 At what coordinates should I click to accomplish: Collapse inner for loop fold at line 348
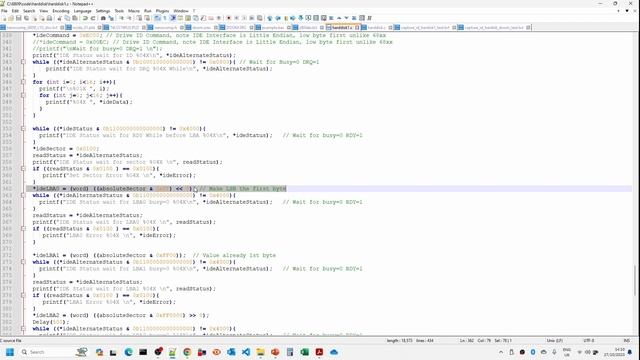coord(23,95)
